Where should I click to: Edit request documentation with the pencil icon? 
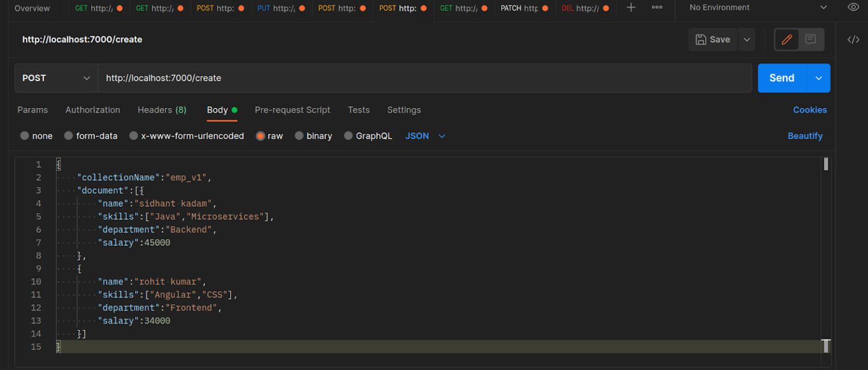point(787,40)
